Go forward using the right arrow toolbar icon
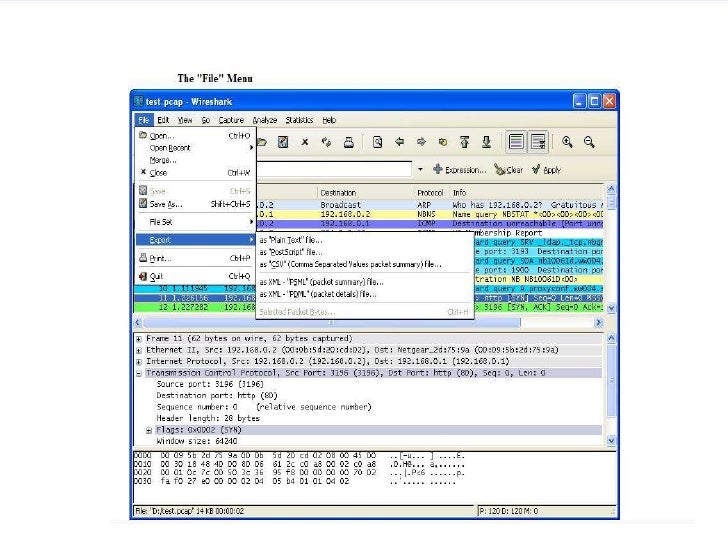 (421, 142)
